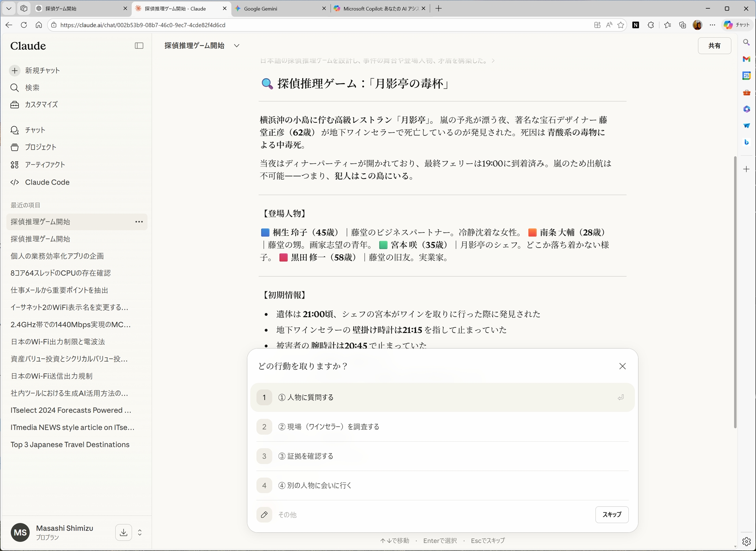This screenshot has height=551, width=756.
Task: Add the current page to favorites
Action: click(621, 25)
